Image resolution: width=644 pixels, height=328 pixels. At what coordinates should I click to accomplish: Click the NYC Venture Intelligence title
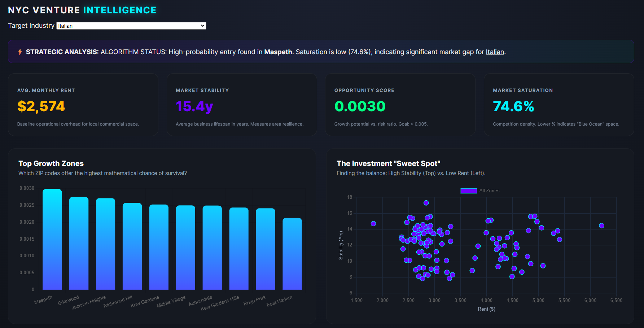[82, 10]
